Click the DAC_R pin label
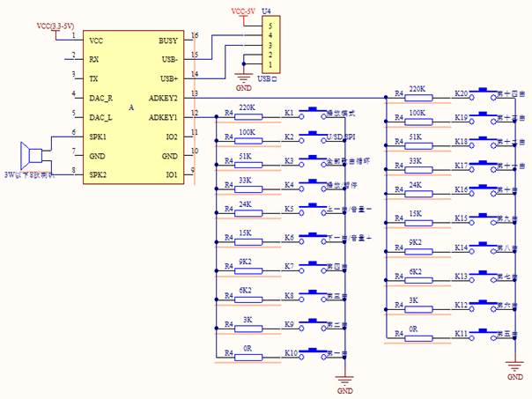Screen dimensions: 532x399 tap(101, 98)
